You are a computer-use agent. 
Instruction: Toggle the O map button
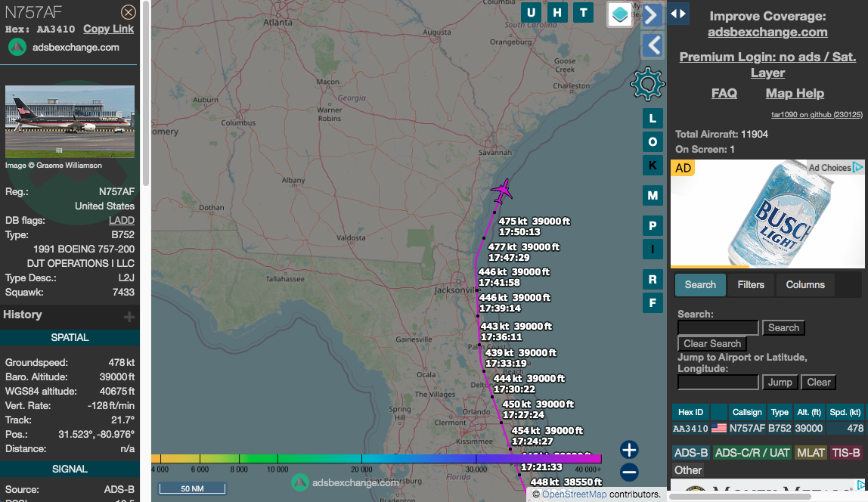pyautogui.click(x=653, y=142)
